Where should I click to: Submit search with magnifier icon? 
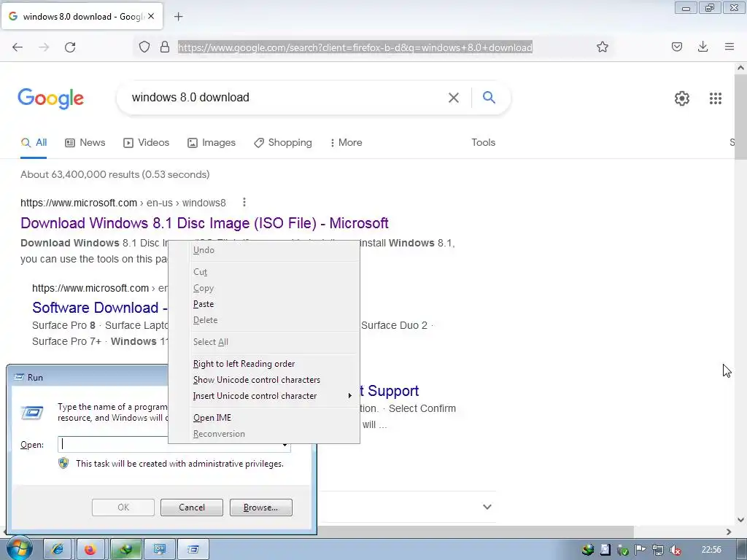coord(489,98)
